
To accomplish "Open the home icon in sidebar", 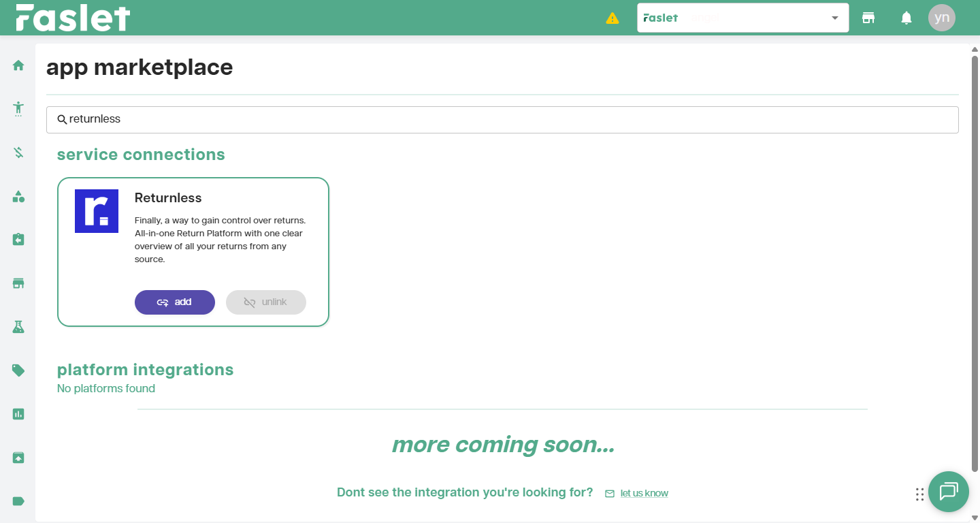I will 18,65.
